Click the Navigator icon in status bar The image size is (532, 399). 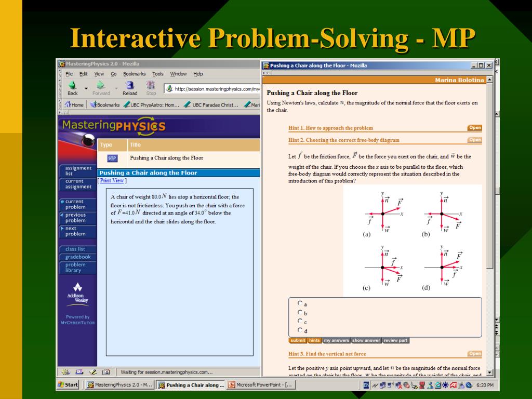coord(66,372)
